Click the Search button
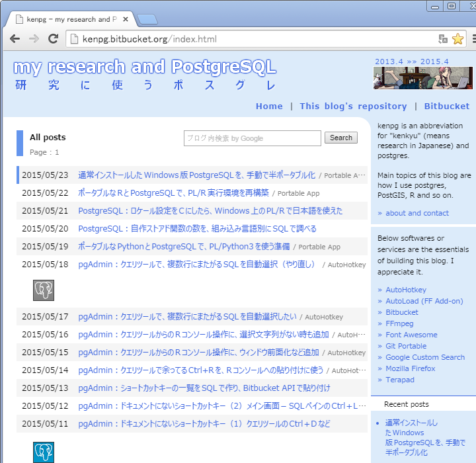Image resolution: width=476 pixels, height=463 pixels. pyautogui.click(x=341, y=138)
